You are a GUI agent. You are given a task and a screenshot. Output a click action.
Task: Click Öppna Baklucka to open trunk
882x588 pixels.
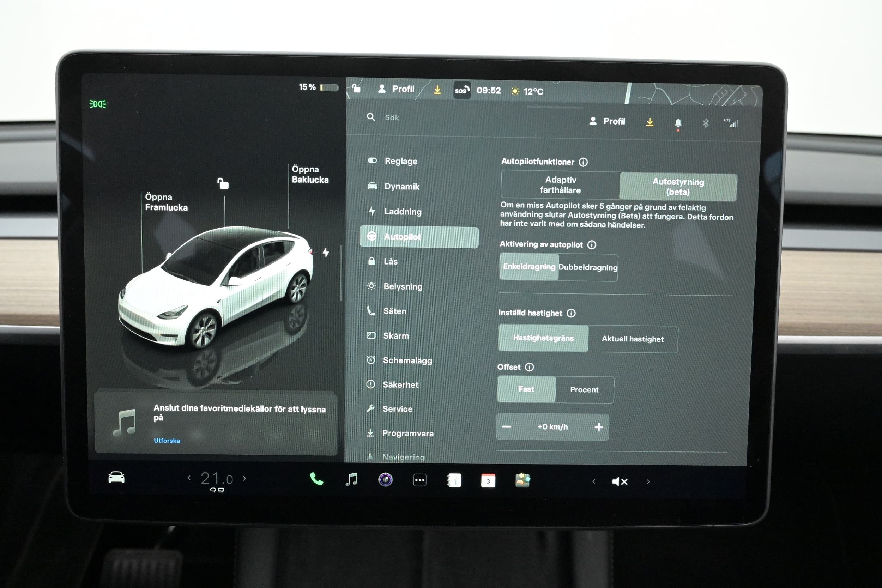point(310,174)
